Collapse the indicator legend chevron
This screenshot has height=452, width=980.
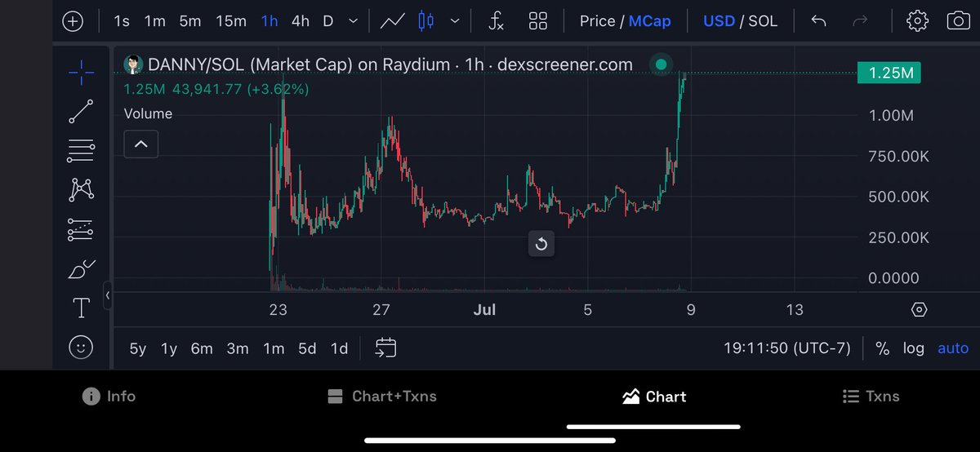140,144
